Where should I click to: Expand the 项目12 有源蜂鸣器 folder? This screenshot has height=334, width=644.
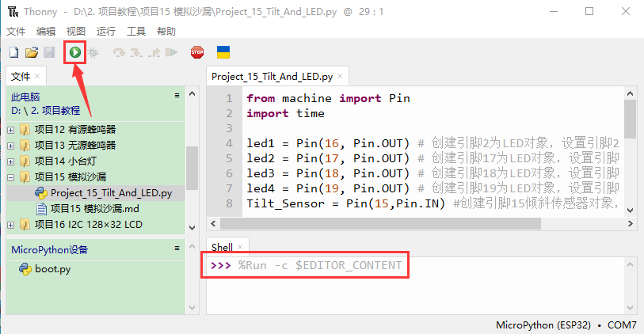coord(10,130)
